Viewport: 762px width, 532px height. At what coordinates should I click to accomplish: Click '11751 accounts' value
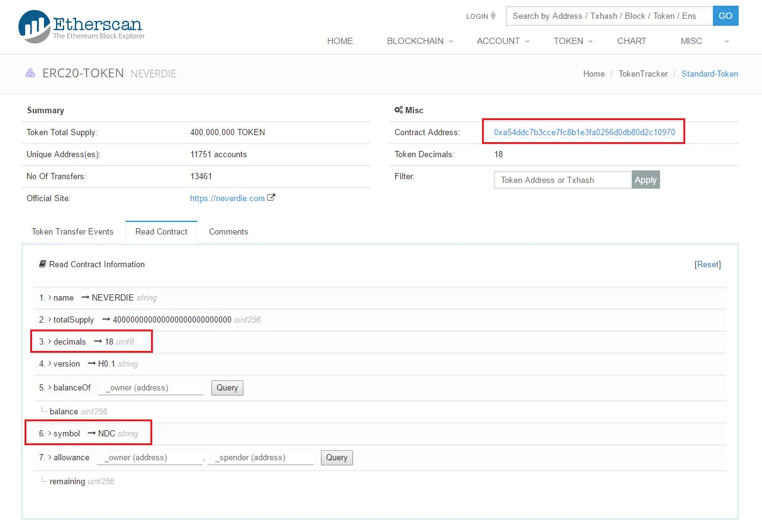pos(218,155)
